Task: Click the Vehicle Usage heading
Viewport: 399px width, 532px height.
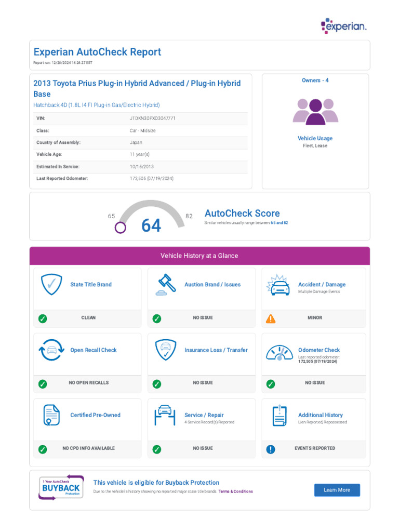Action: [315, 138]
